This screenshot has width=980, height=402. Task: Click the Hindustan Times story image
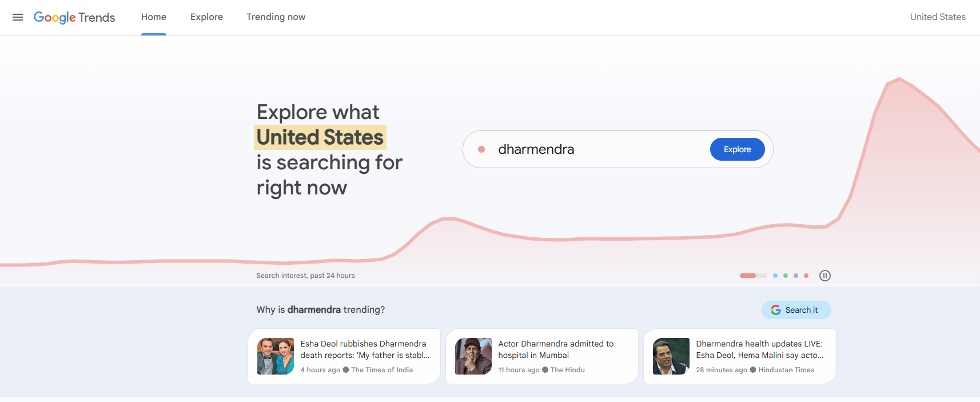[x=671, y=356]
